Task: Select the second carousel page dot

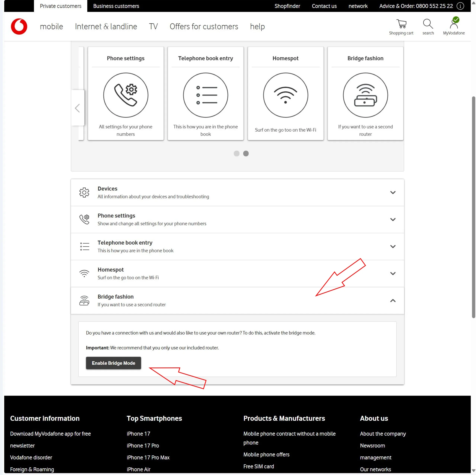Action: 246,153
